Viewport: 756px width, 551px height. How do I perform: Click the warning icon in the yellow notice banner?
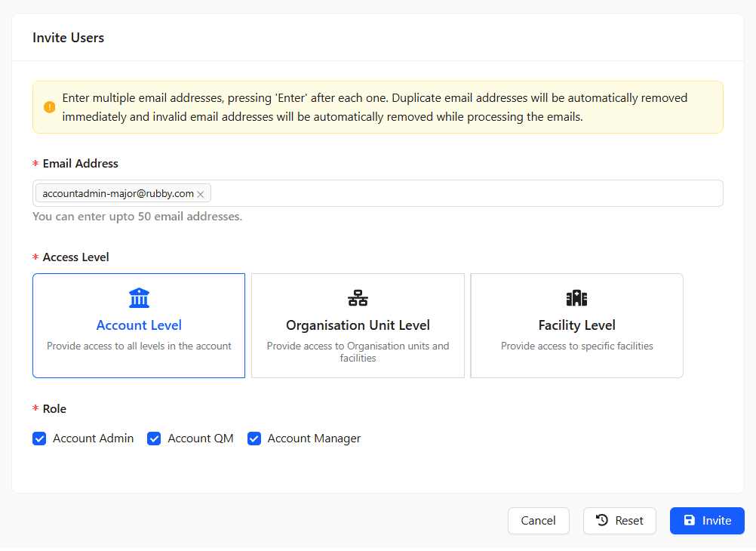[49, 106]
